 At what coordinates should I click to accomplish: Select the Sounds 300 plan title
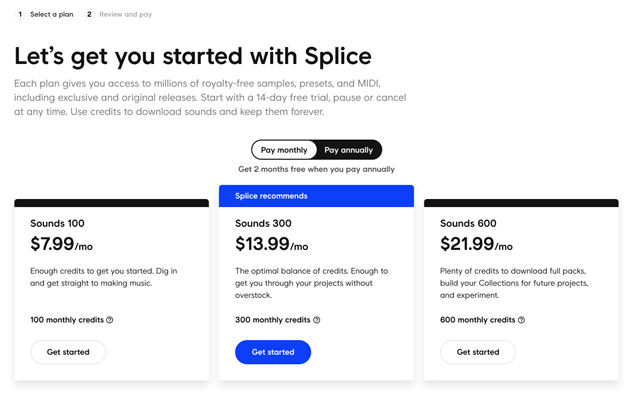coord(263,224)
